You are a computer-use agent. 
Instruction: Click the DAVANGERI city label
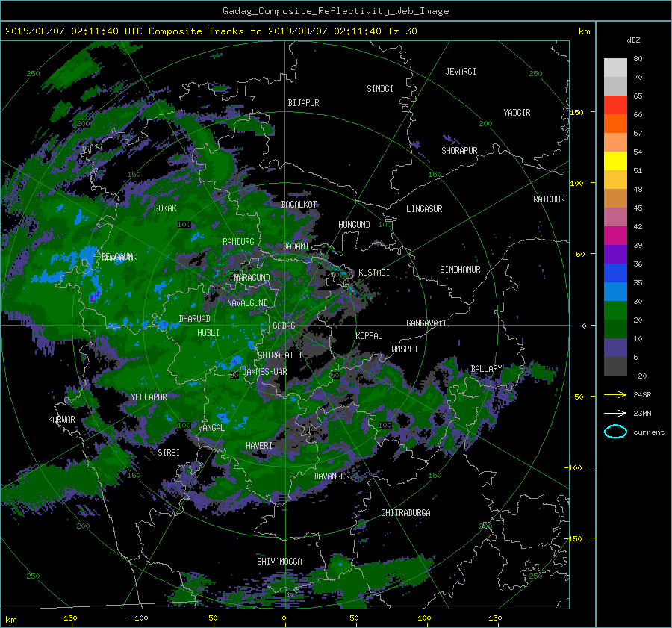pyautogui.click(x=334, y=476)
